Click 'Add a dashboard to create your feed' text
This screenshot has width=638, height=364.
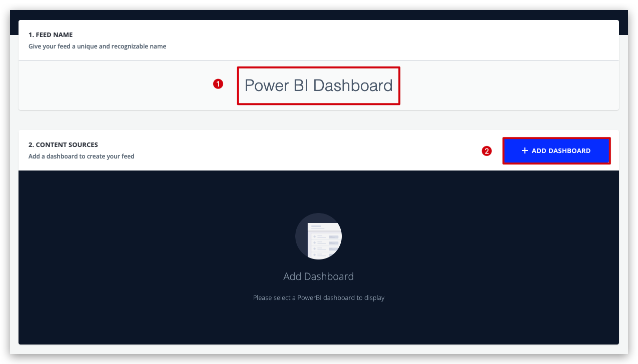click(82, 156)
